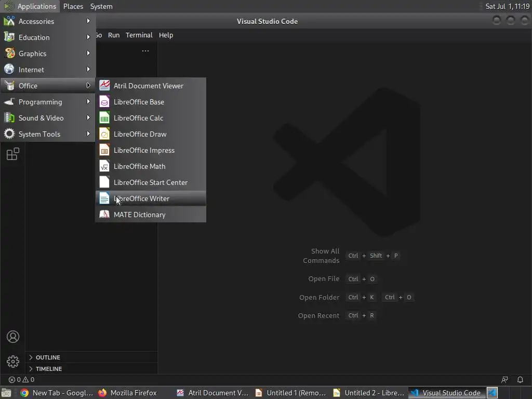Expand the Internet submenu
Image resolution: width=532 pixels, height=399 pixels.
48,70
